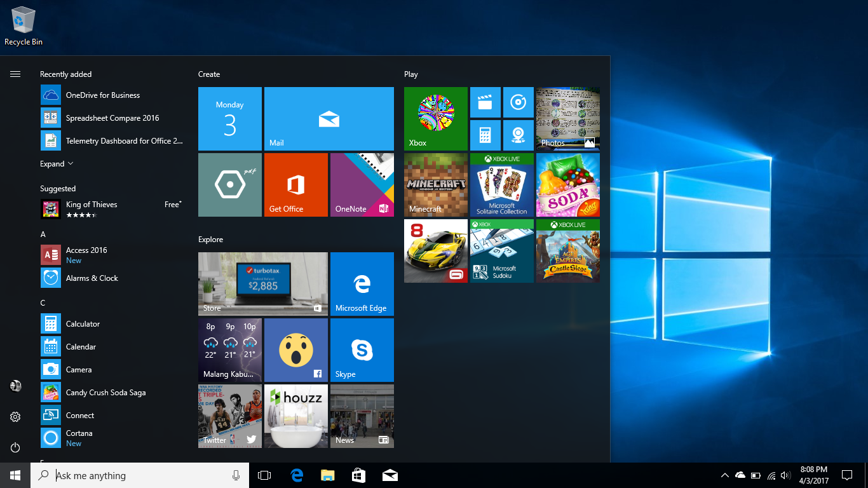868x488 pixels.
Task: Open the user account picture menu
Action: click(15, 386)
